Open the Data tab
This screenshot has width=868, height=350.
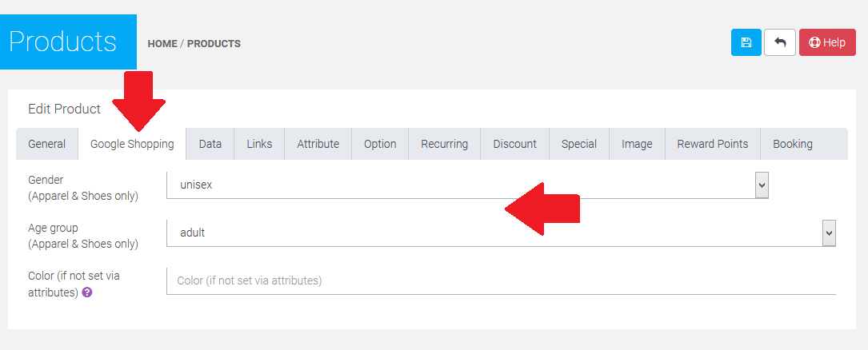[x=210, y=144]
